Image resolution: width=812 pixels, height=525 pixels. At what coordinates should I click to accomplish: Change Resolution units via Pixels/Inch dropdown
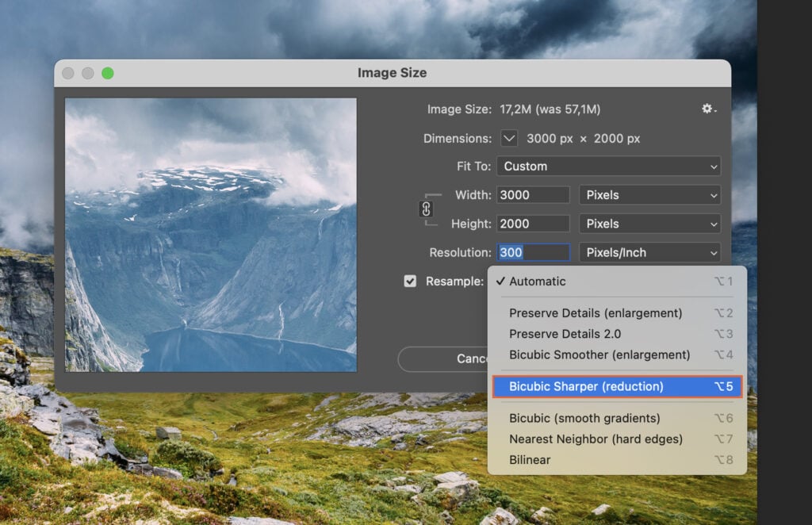649,252
